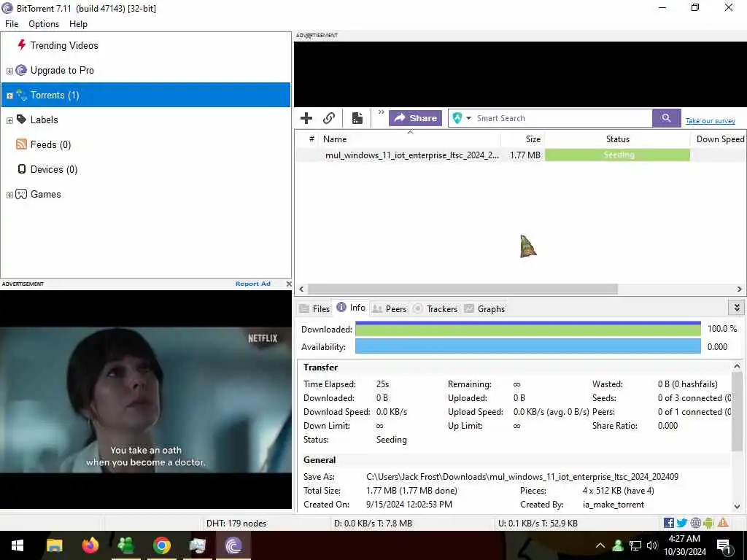Open the File menu
This screenshot has height=560, width=747.
[x=12, y=24]
